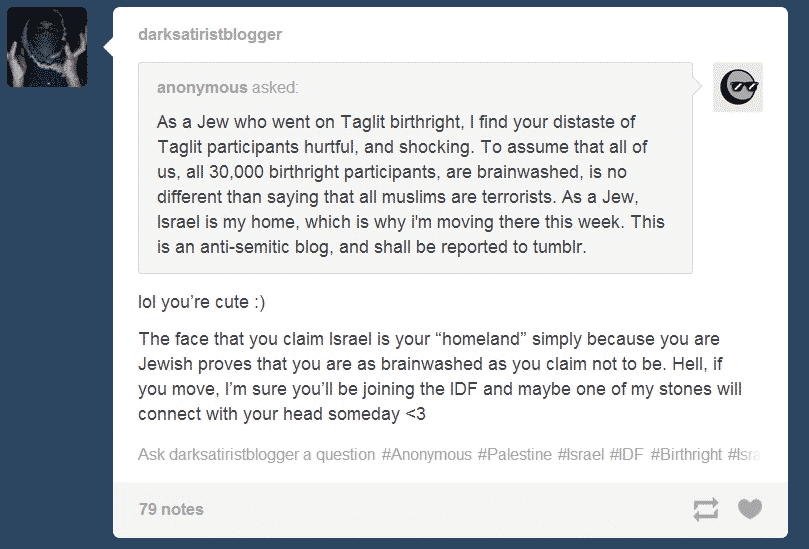Click the ask bubble's pointer arrow

pos(697,87)
